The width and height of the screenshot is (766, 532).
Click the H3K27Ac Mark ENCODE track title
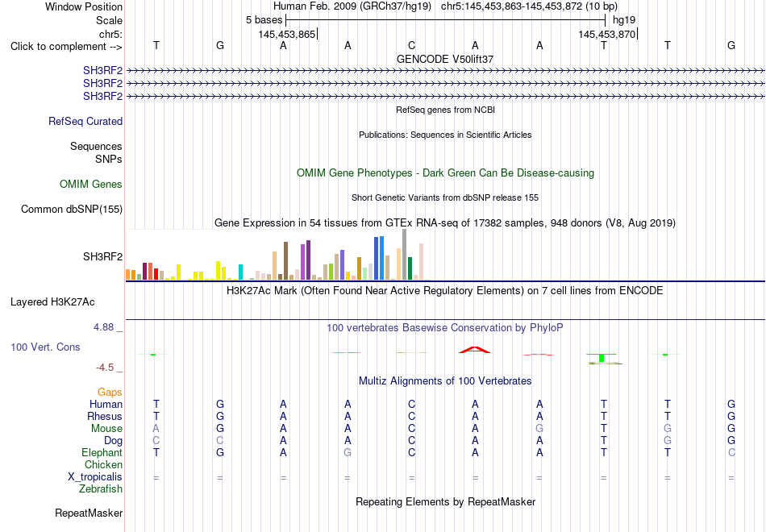pos(445,291)
